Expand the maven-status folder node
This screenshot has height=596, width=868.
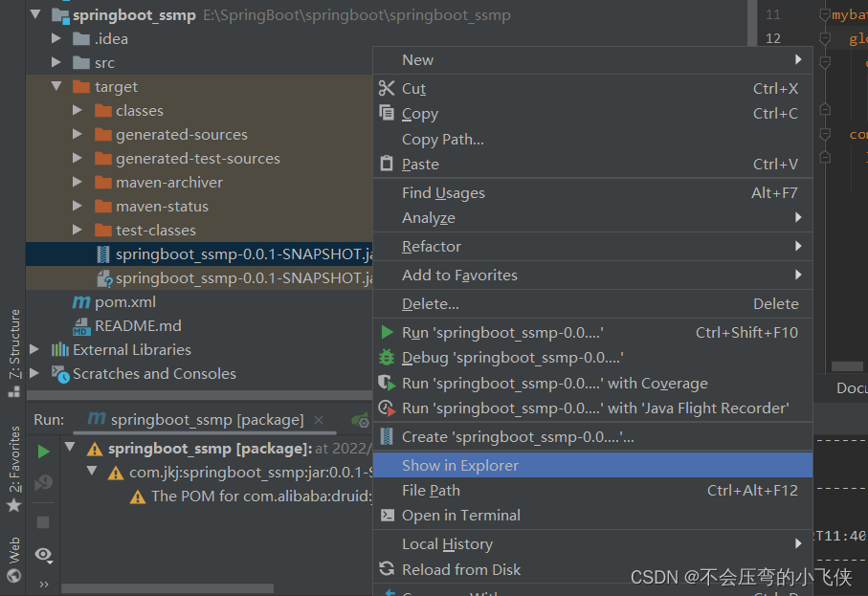coord(78,207)
